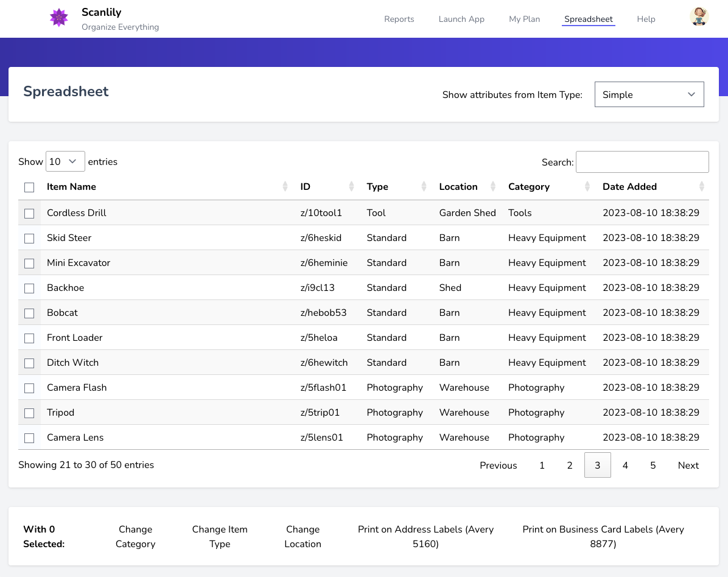The height and width of the screenshot is (577, 728).
Task: Click the Next pagination link
Action: point(688,465)
